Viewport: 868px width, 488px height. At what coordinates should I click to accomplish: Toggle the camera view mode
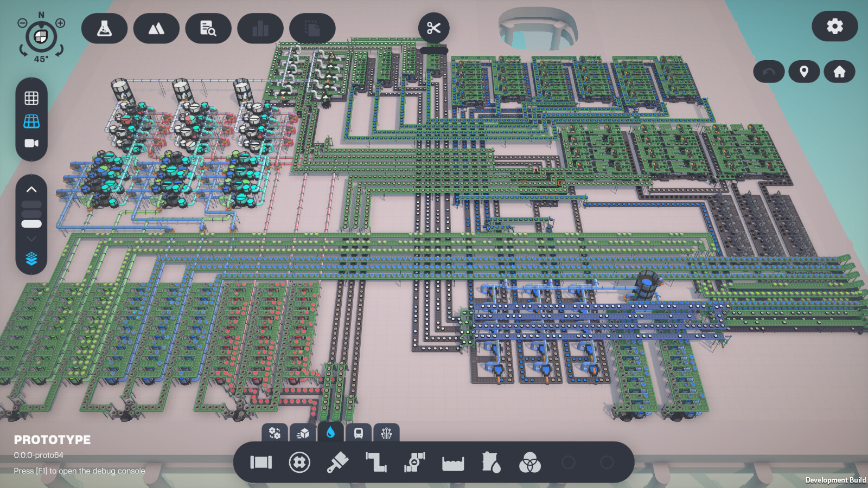coord(31,143)
